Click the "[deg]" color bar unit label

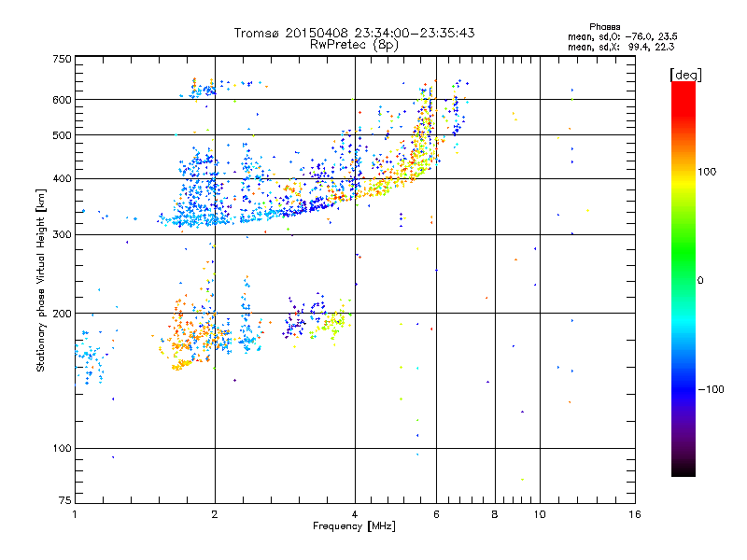click(x=685, y=76)
